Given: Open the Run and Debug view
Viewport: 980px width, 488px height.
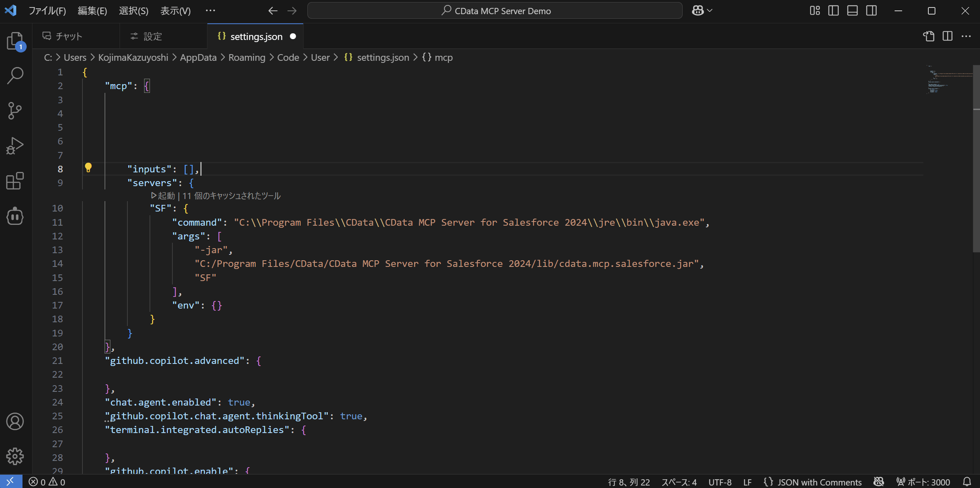Looking at the screenshot, I should click(15, 146).
